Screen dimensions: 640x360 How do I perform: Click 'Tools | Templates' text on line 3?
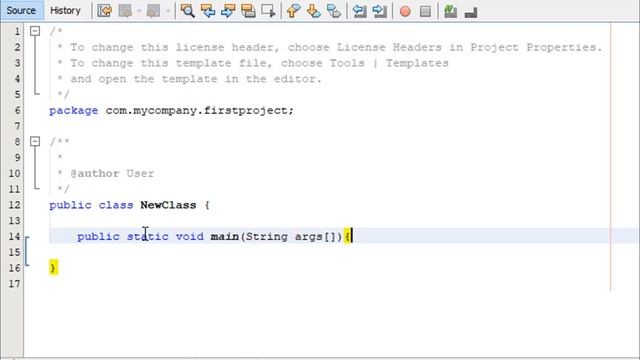point(389,63)
